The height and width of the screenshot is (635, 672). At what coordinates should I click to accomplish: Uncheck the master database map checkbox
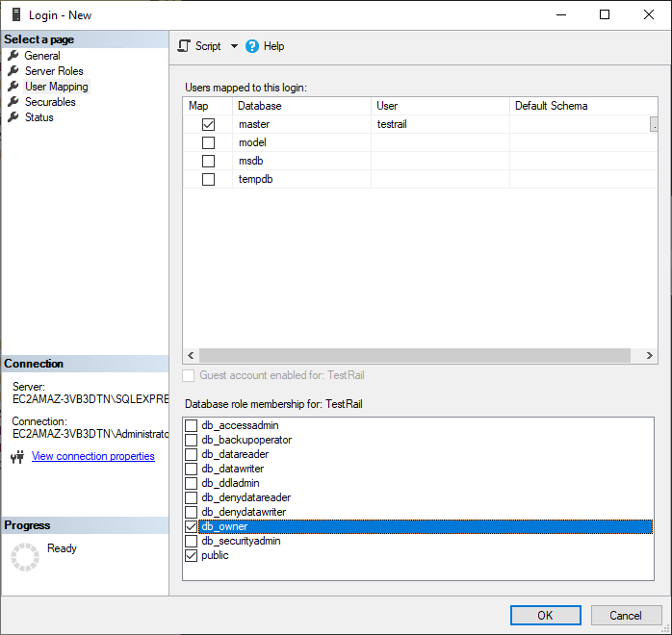coord(208,125)
